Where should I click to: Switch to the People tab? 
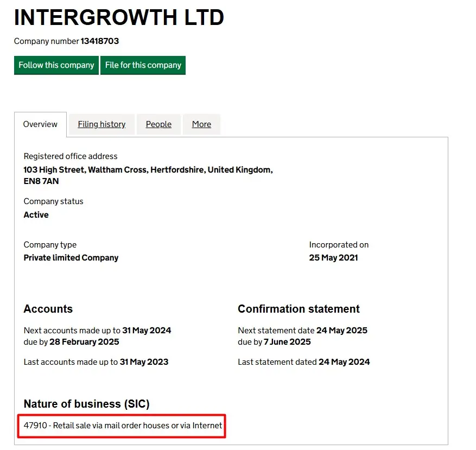(x=158, y=124)
